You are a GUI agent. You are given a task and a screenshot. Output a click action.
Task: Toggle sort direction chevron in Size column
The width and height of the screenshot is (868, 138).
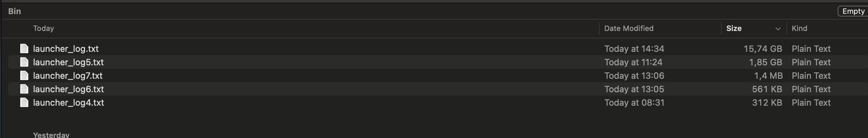[778, 29]
